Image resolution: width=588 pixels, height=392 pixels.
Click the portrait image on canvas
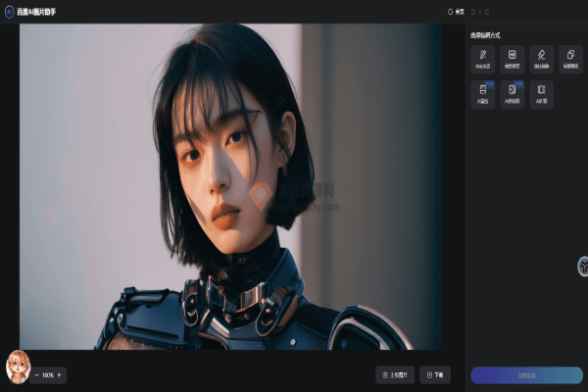230,186
